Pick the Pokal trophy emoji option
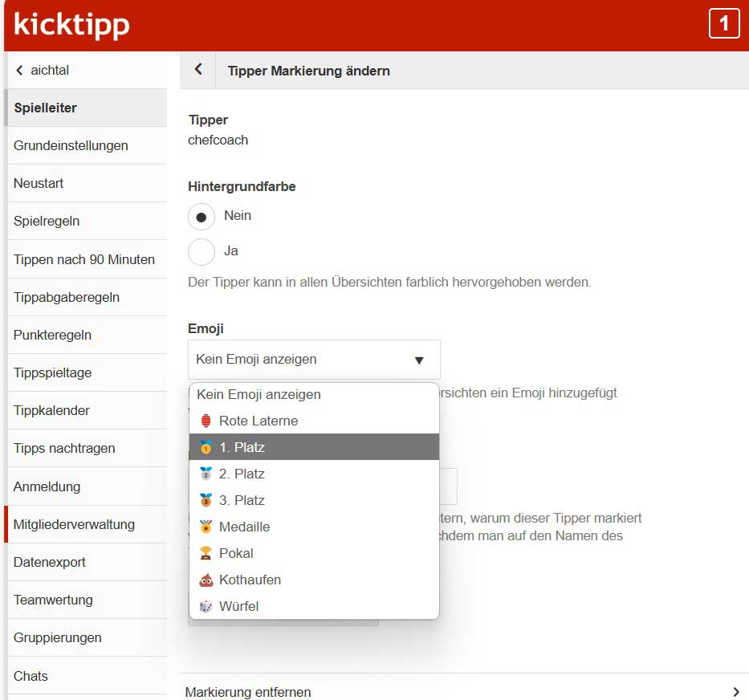The height and width of the screenshot is (700, 749). pos(235,553)
